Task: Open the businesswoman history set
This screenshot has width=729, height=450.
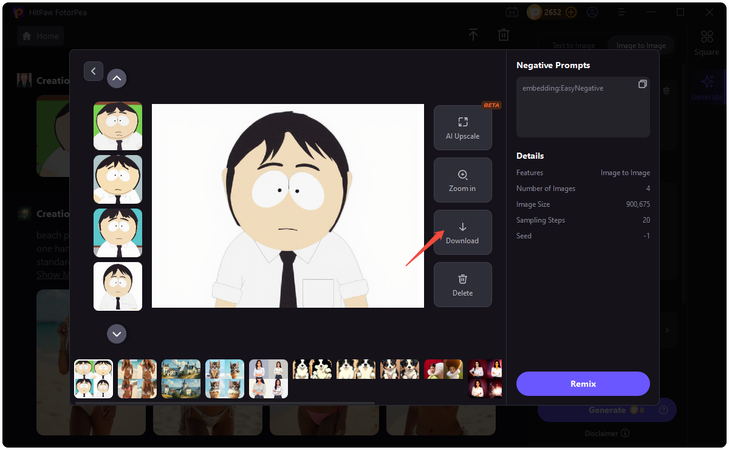Action: tap(268, 379)
